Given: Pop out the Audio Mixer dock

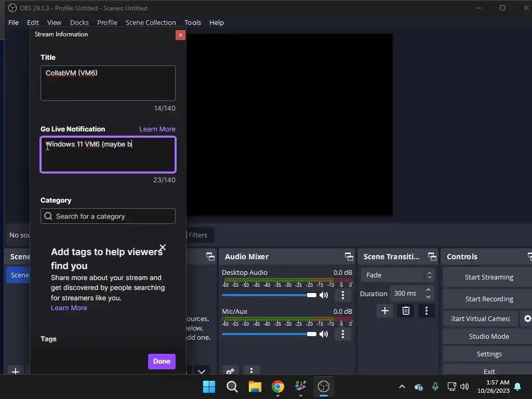Looking at the screenshot, I should click(349, 257).
